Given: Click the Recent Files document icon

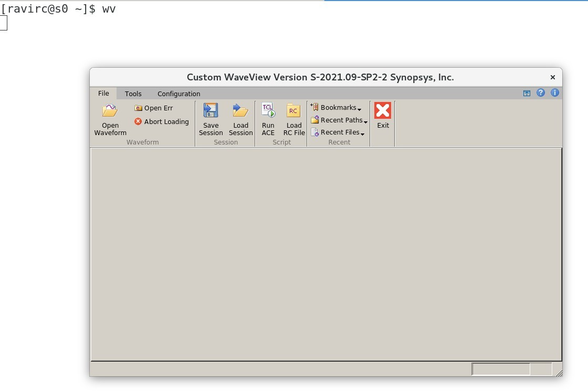Looking at the screenshot, I should (x=314, y=132).
